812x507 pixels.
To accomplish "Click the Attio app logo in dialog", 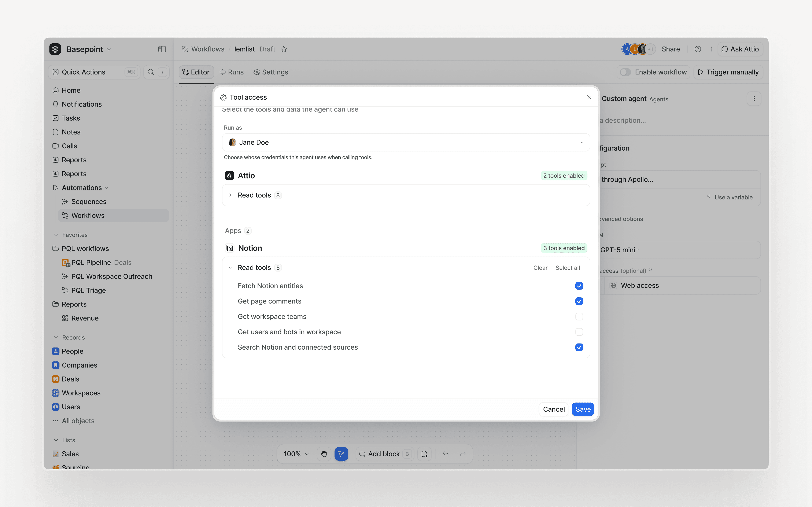I will coord(229,176).
